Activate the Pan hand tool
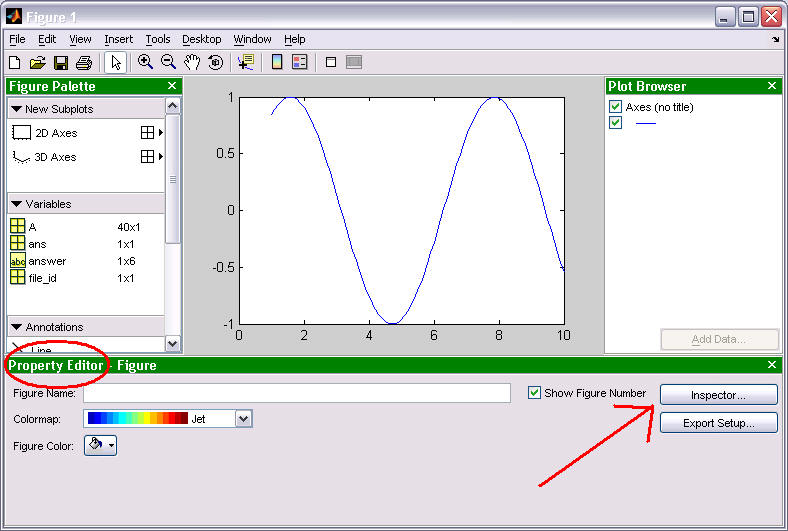This screenshot has height=531, width=788. pos(192,62)
